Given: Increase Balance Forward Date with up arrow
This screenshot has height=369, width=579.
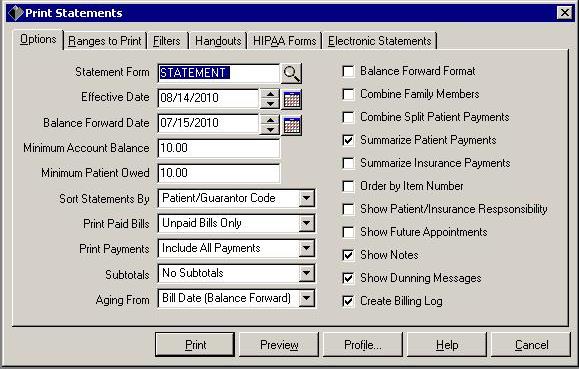Looking at the screenshot, I should tap(270, 120).
